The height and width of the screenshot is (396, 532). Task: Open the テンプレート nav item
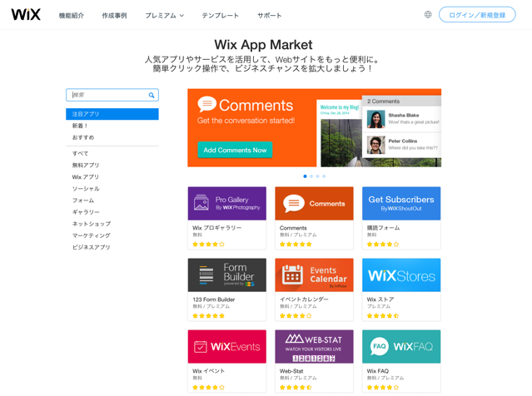tap(220, 16)
